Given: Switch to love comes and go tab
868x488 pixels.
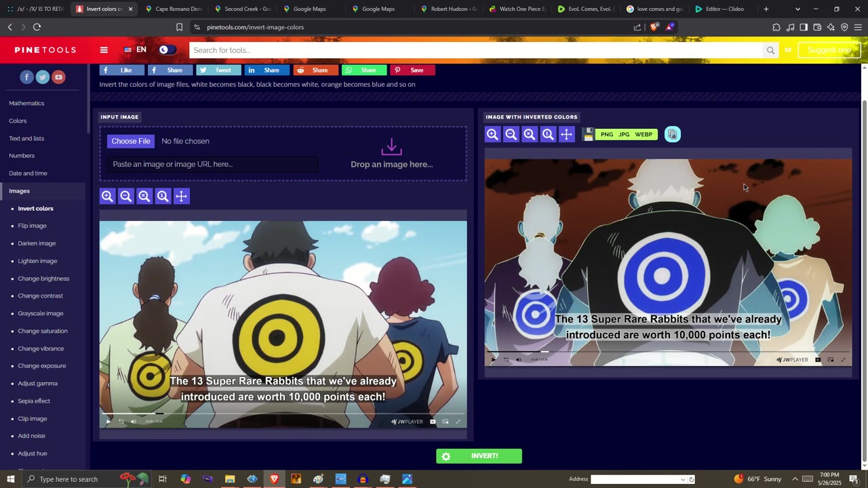Looking at the screenshot, I should pos(654,9).
